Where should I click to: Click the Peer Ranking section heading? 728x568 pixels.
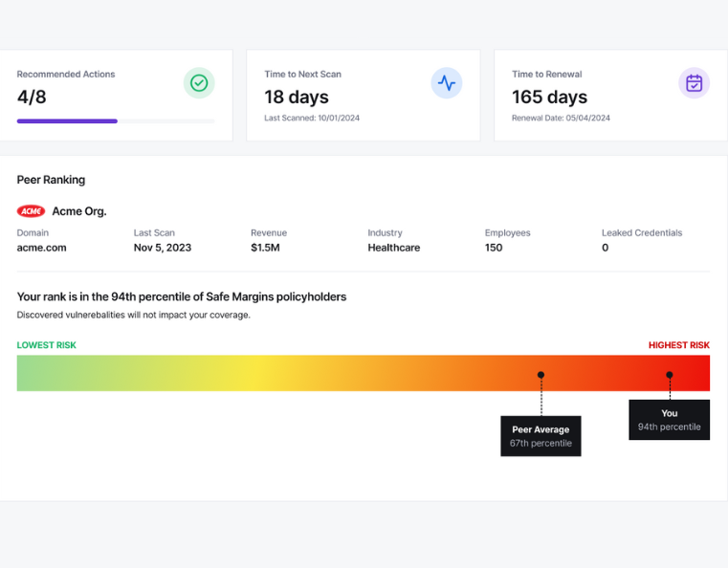pos(51,180)
